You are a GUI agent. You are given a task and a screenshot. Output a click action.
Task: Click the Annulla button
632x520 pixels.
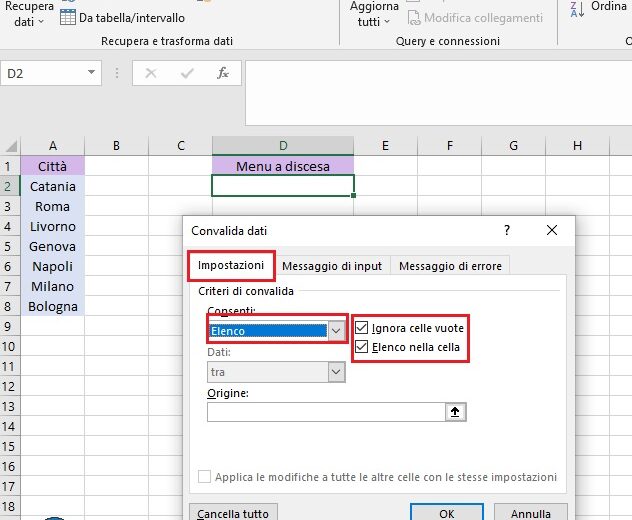(x=531, y=513)
